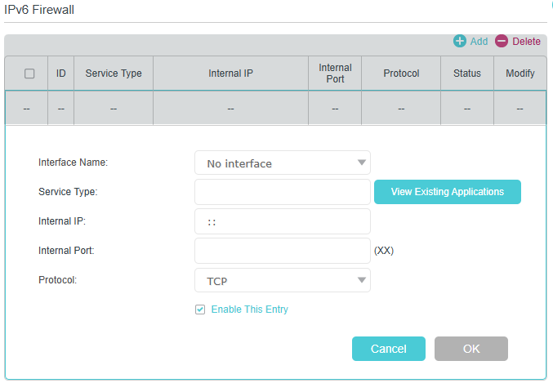Click the Interface Name label
This screenshot has width=553, height=392.
(73, 163)
